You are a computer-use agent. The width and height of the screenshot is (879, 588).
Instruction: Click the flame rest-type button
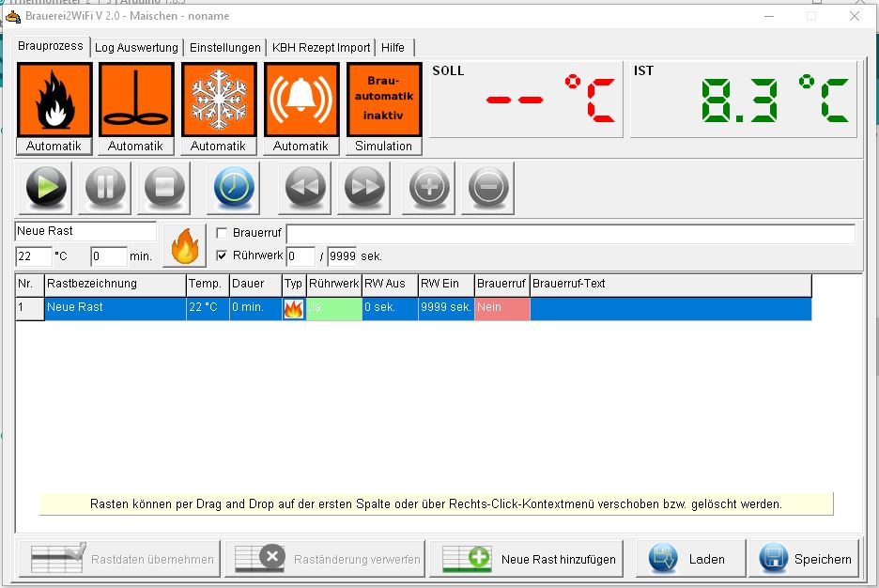184,246
